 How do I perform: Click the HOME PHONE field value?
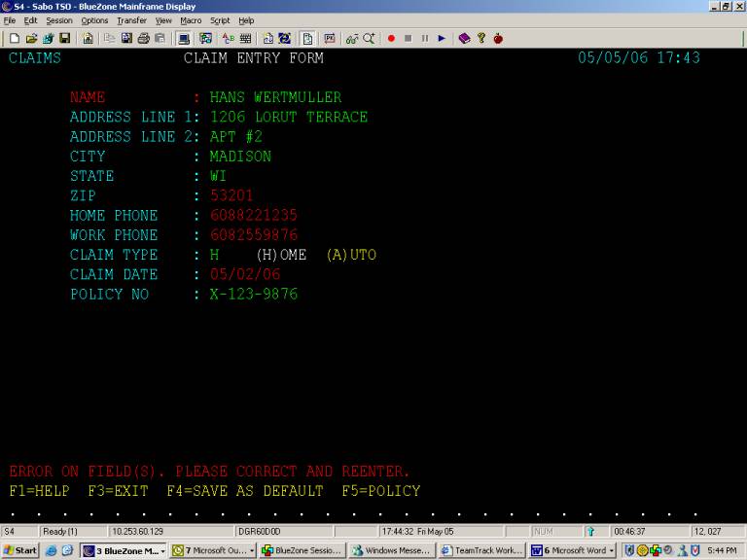254,215
